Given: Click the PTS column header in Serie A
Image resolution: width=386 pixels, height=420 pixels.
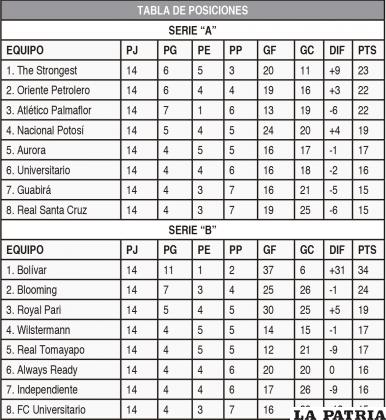Looking at the screenshot, I should (367, 50).
